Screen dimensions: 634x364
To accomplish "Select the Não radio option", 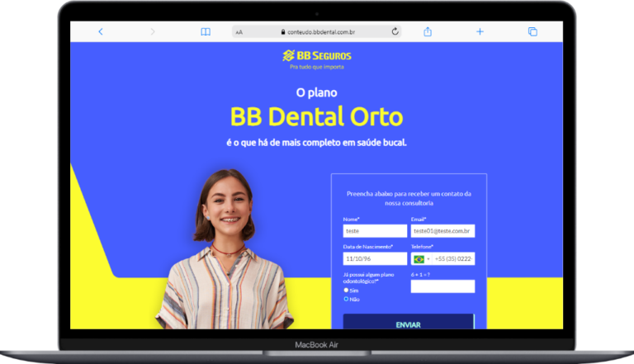I will tap(346, 299).
